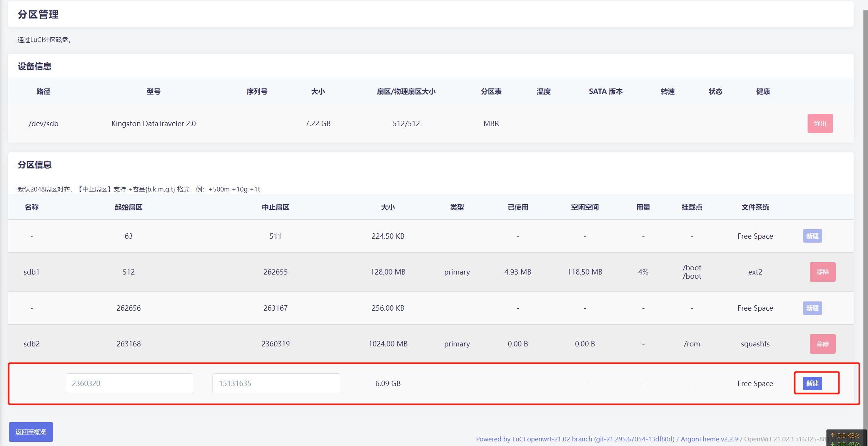Click the pink 弹出 eject button for /dev/sdb
This screenshot has height=446, width=868.
(820, 123)
